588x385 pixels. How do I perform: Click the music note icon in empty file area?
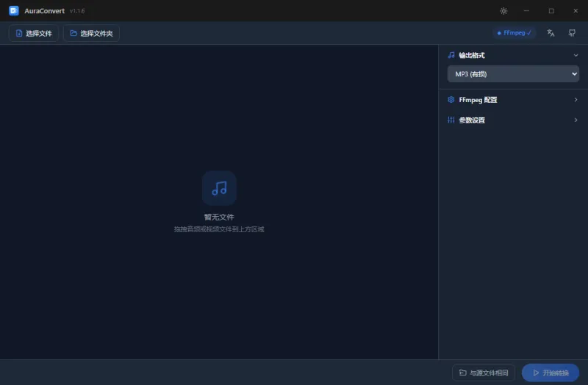pyautogui.click(x=219, y=188)
